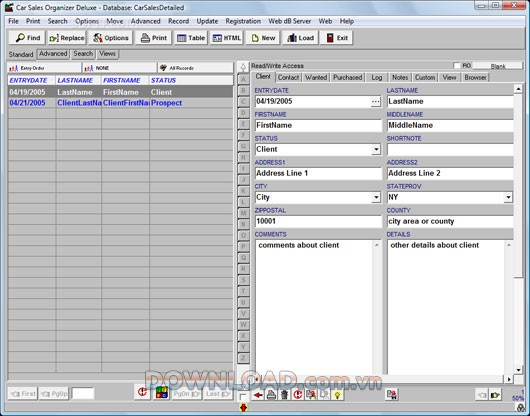
Task: Click the PgDn navigation button
Action: click(186, 394)
